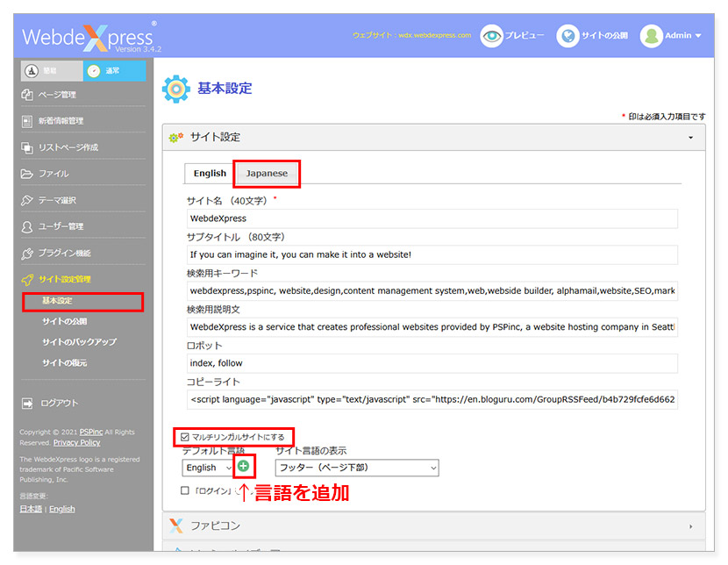Switch to the English tab
Image resolution: width=728 pixels, height=565 pixels.
pos(210,173)
